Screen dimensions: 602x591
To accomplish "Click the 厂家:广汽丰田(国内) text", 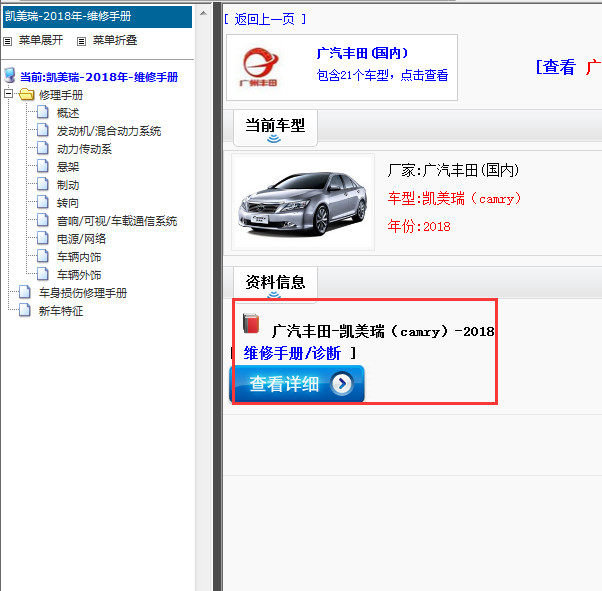I will point(454,170).
